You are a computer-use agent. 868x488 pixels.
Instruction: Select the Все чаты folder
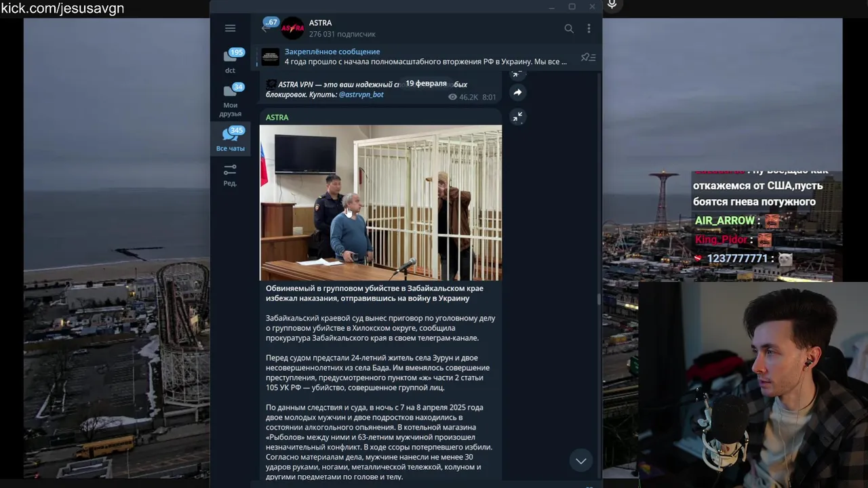231,140
